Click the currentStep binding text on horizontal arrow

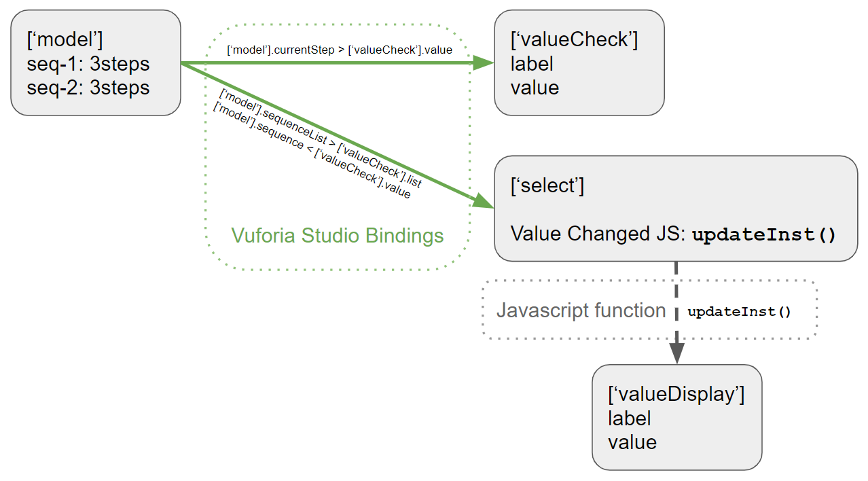tap(339, 50)
